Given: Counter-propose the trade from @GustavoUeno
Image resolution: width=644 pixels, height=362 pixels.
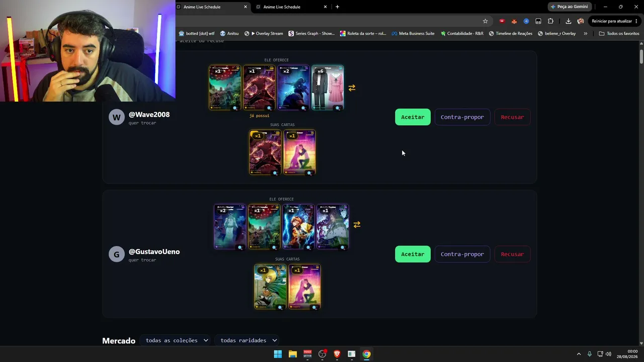Looking at the screenshot, I should point(462,254).
